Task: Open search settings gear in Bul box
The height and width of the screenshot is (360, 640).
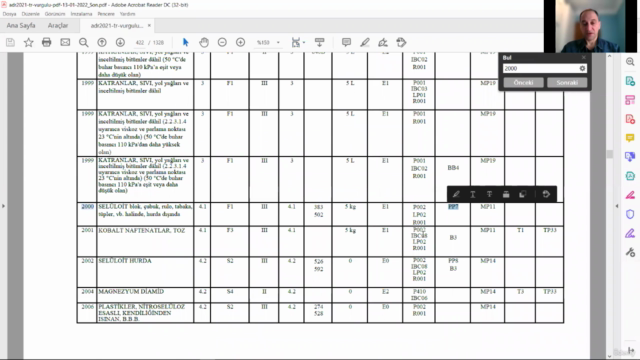Action: click(x=582, y=69)
